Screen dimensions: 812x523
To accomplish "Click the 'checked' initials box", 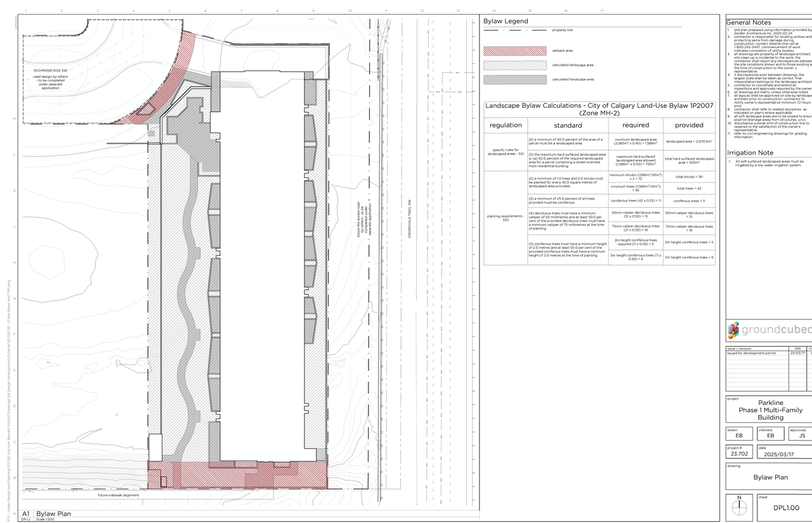I will [770, 434].
